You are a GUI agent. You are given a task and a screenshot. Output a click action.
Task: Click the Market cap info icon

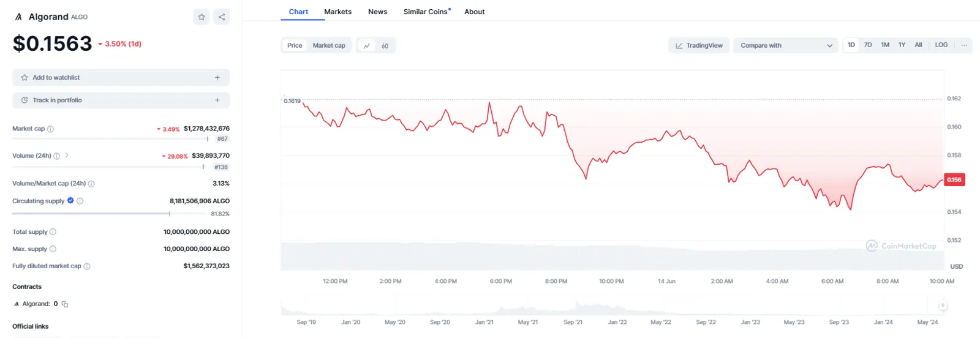(x=51, y=129)
